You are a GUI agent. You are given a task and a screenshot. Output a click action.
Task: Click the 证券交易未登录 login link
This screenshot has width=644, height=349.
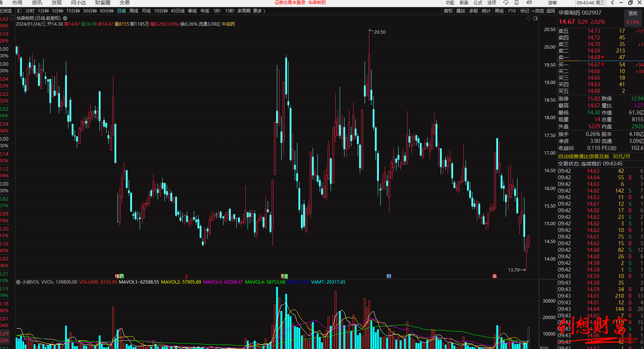tap(290, 3)
